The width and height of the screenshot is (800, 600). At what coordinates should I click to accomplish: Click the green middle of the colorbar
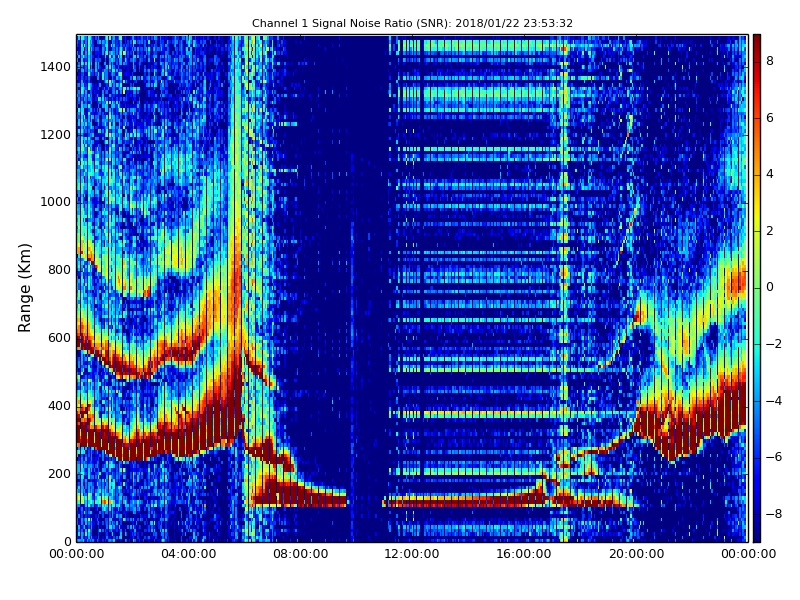[x=757, y=288]
